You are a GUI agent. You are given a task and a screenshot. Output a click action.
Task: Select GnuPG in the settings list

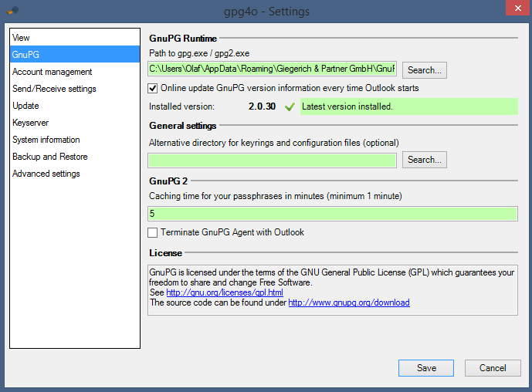coord(75,54)
